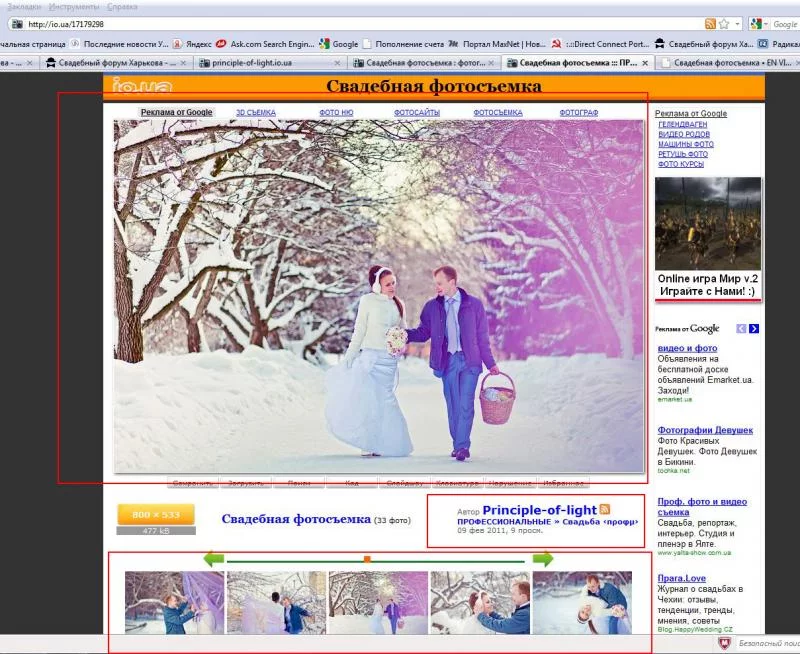Click the McAfee shield icon in status bar

723,643
